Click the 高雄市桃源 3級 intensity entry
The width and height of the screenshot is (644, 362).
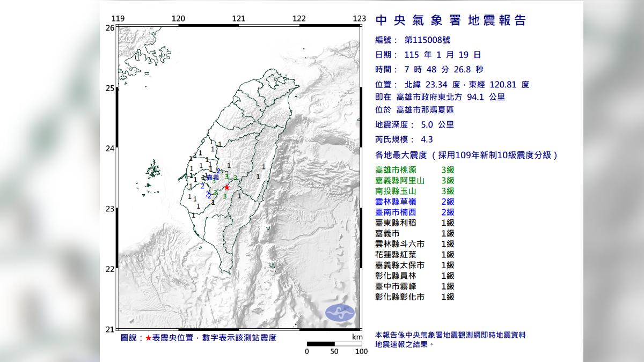coord(415,170)
